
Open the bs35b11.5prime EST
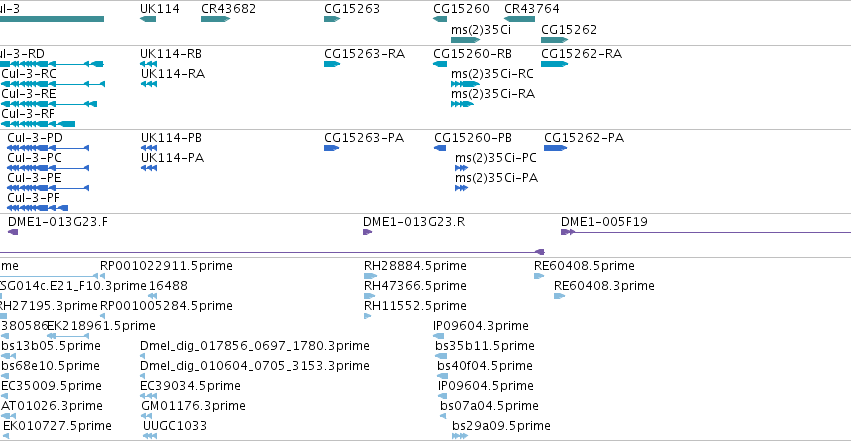point(485,346)
